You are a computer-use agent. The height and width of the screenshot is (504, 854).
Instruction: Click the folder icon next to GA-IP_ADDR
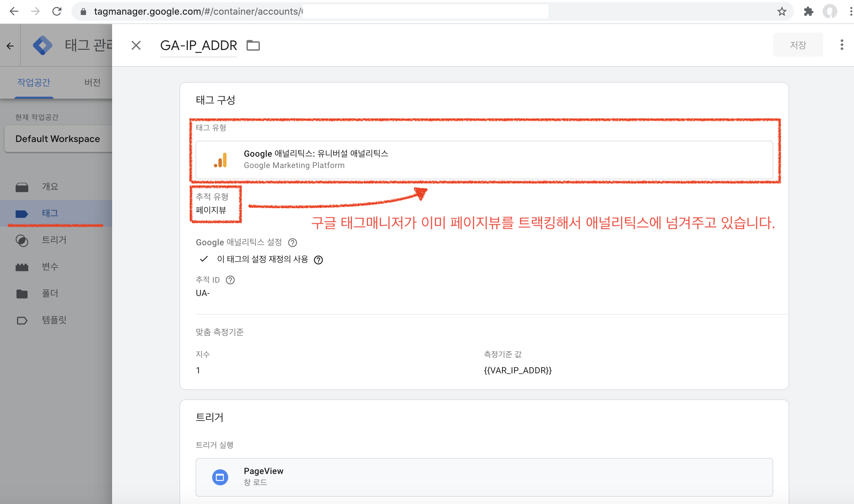(x=253, y=45)
